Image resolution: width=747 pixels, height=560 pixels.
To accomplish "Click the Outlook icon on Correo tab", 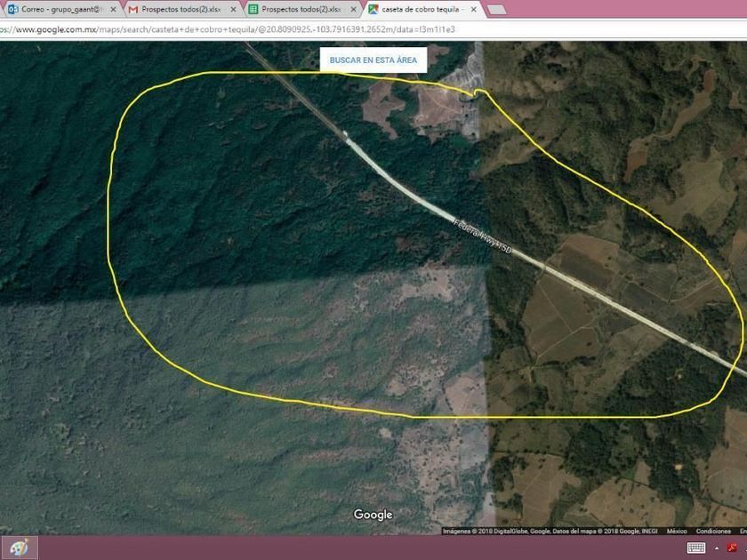I will pos(12,9).
